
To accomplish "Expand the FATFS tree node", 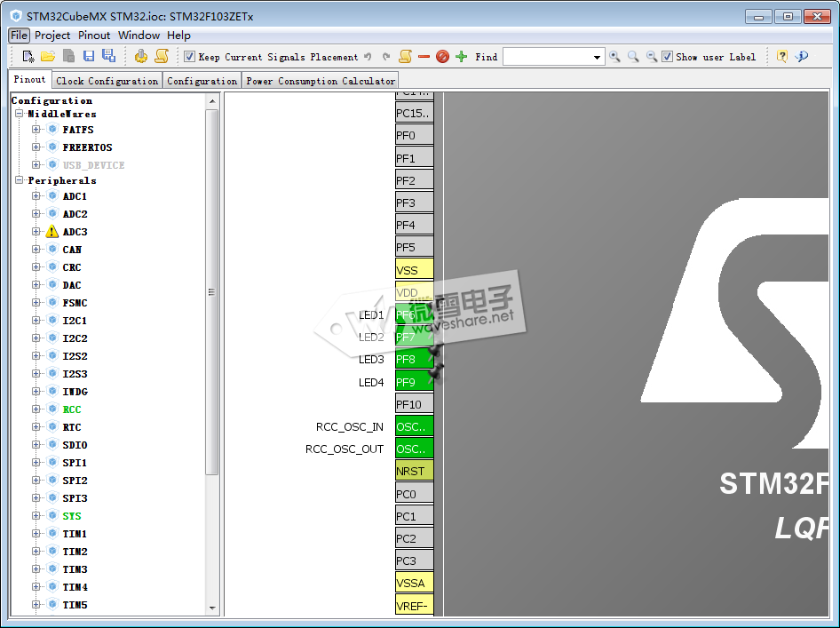I will (x=36, y=129).
